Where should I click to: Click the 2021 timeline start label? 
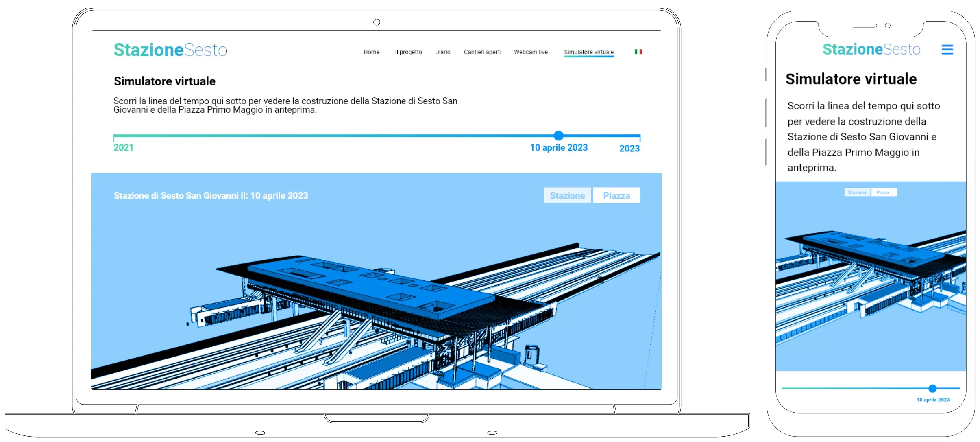(x=123, y=147)
